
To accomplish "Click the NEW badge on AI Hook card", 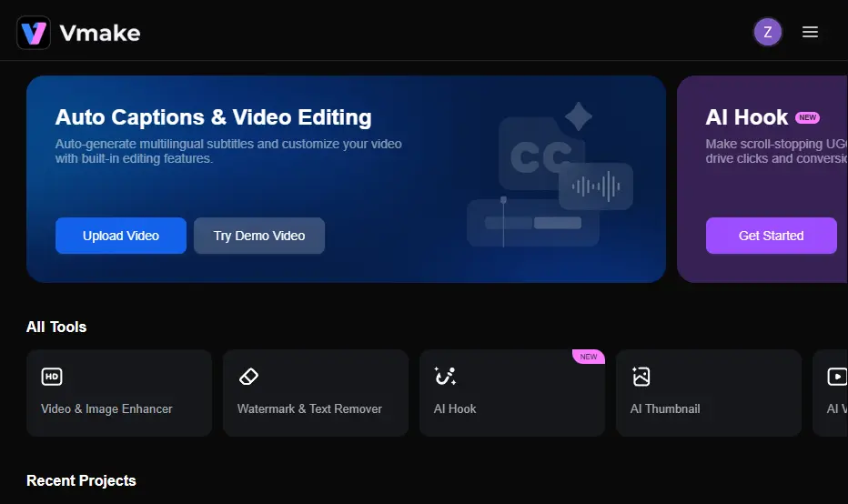I will pos(589,357).
